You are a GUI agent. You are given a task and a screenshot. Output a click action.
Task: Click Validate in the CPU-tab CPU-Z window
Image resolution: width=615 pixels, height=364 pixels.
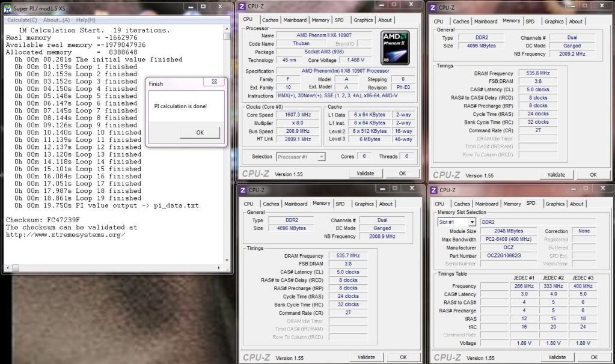click(x=365, y=173)
